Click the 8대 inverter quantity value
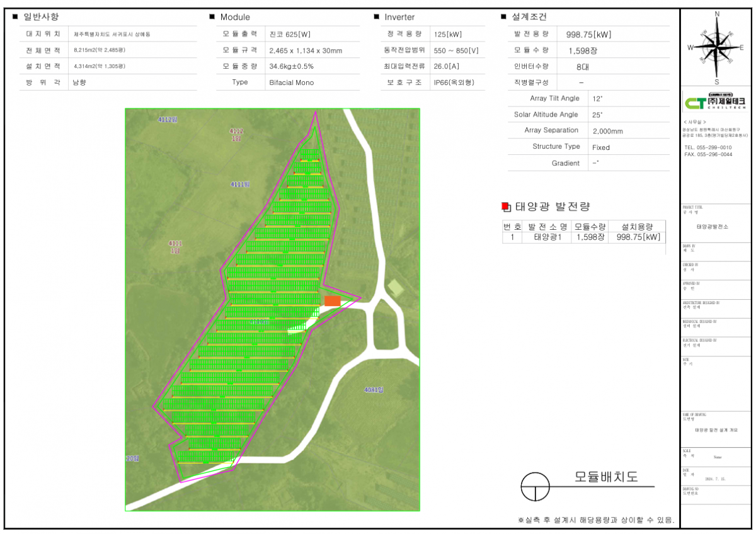 click(583, 66)
